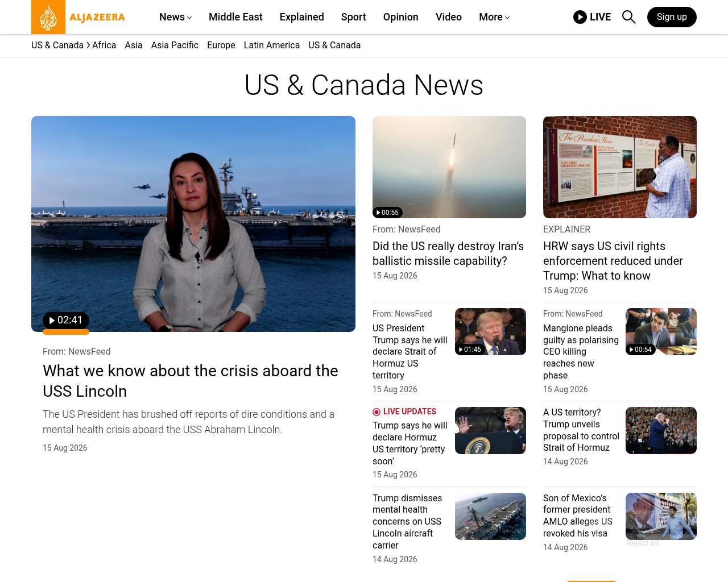Screen dimensions: 728x582
Task: Click the Trump addressing troops thumbnail
Action: tap(661, 431)
